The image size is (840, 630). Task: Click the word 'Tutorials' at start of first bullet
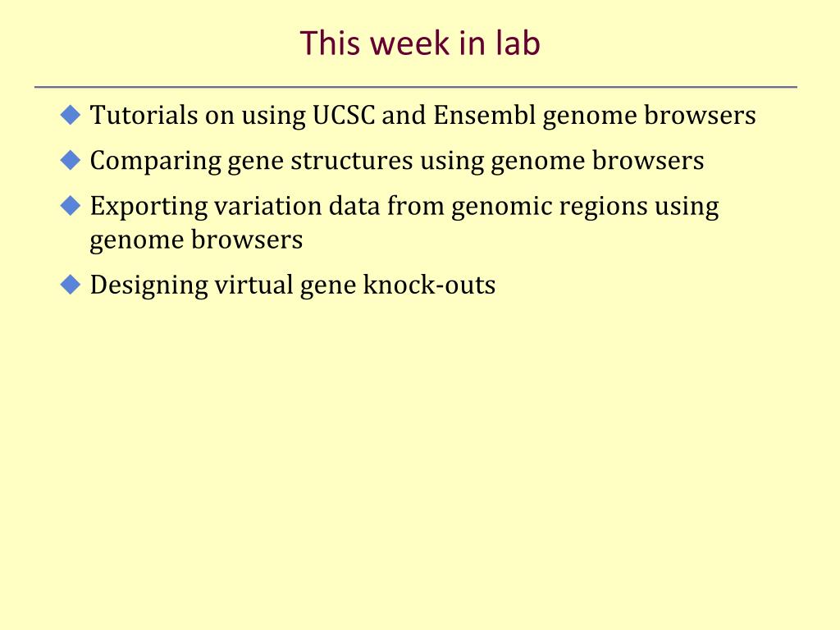[x=144, y=115]
